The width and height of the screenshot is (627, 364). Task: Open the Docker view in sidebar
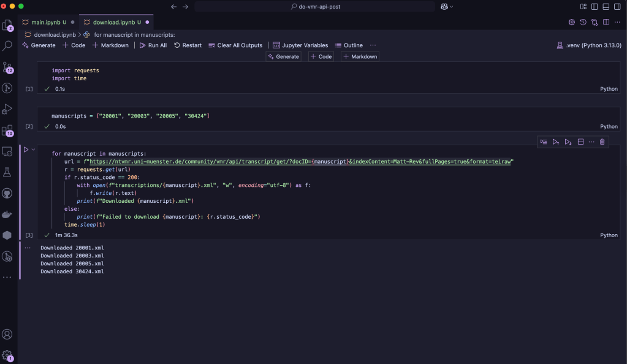tap(7, 214)
